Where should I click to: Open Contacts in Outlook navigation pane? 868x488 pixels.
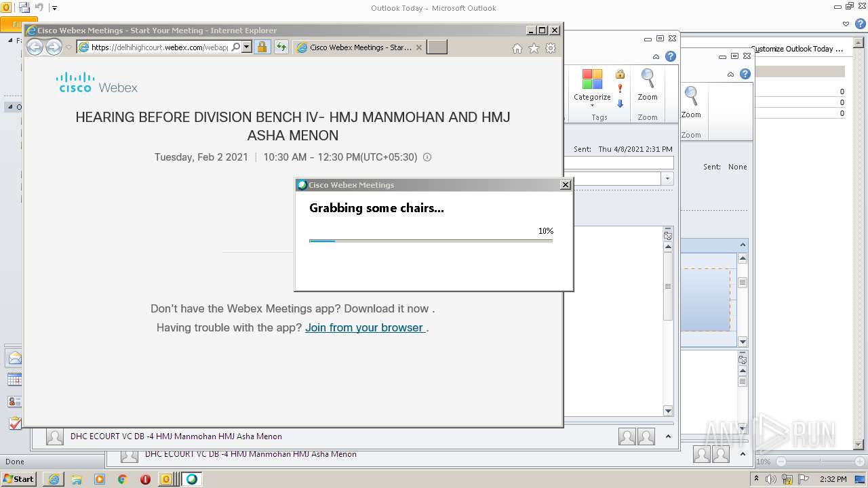(x=14, y=401)
